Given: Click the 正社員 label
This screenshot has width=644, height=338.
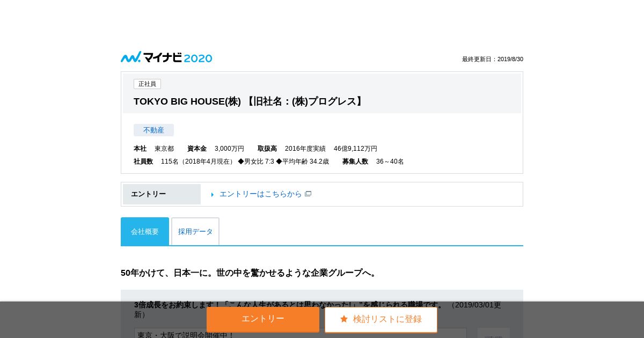Looking at the screenshot, I should pyautogui.click(x=147, y=84).
